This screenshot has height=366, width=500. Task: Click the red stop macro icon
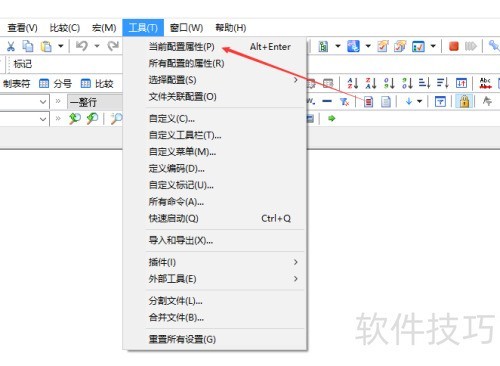pos(453,46)
